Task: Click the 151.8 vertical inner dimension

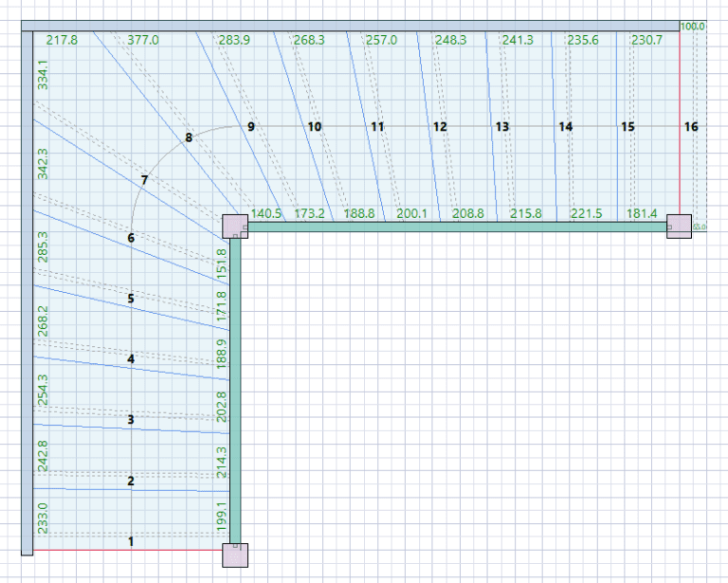Action: (x=222, y=263)
